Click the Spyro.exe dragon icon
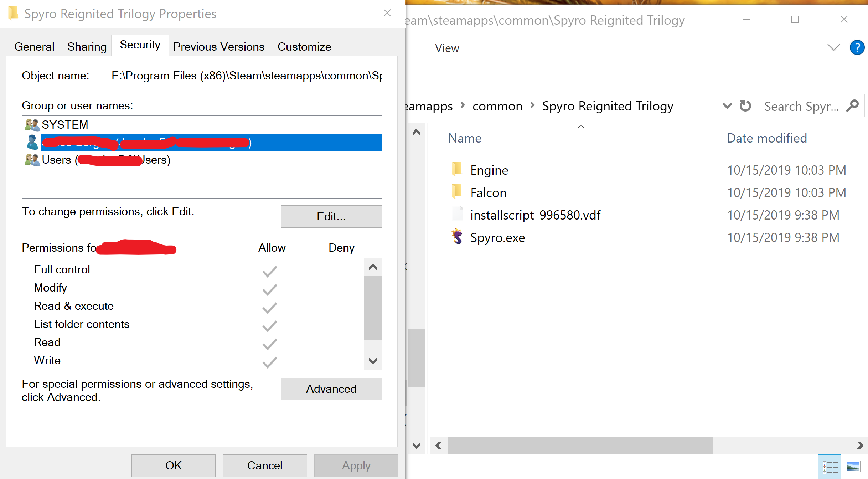Screen dimensions: 868x479 click(457, 237)
